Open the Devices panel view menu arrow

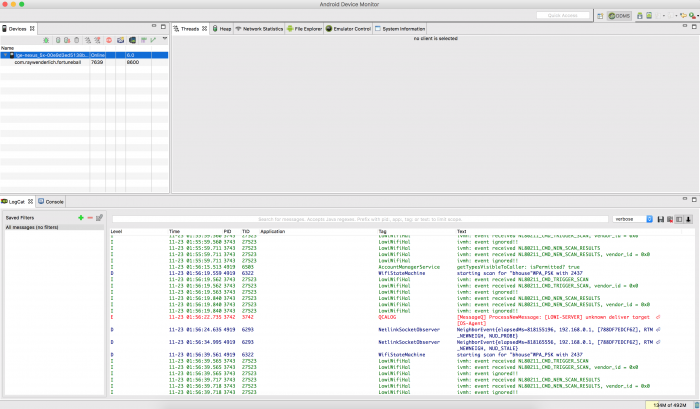(165, 39)
